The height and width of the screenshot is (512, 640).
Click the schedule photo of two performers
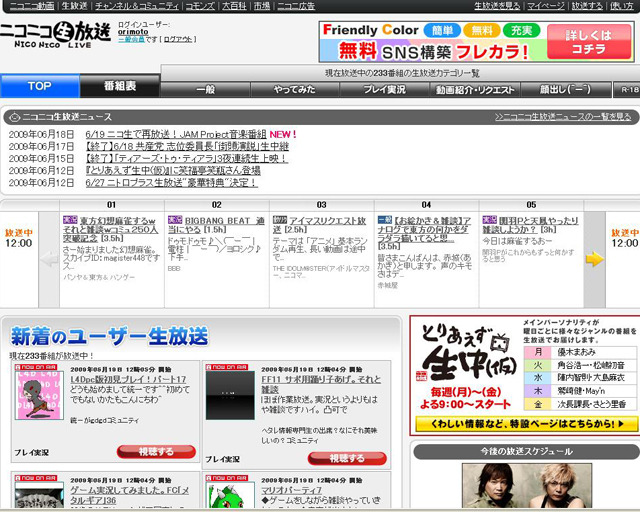pos(527,485)
